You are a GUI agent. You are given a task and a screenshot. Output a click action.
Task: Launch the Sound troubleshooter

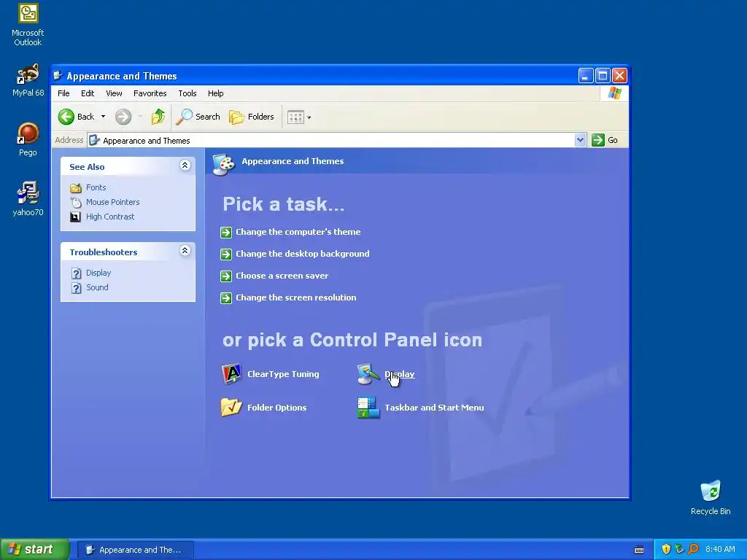(97, 287)
